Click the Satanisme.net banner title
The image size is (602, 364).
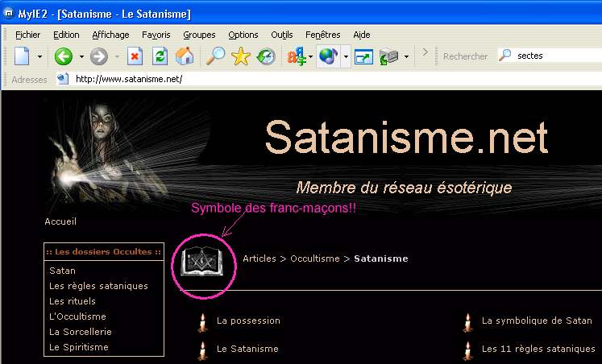406,137
